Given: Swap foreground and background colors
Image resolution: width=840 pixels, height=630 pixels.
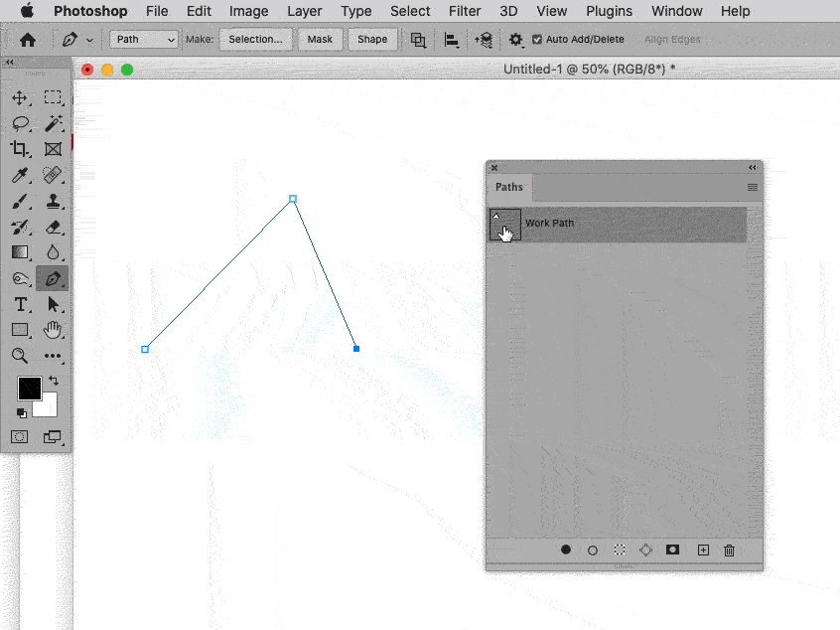Looking at the screenshot, I should click(54, 381).
